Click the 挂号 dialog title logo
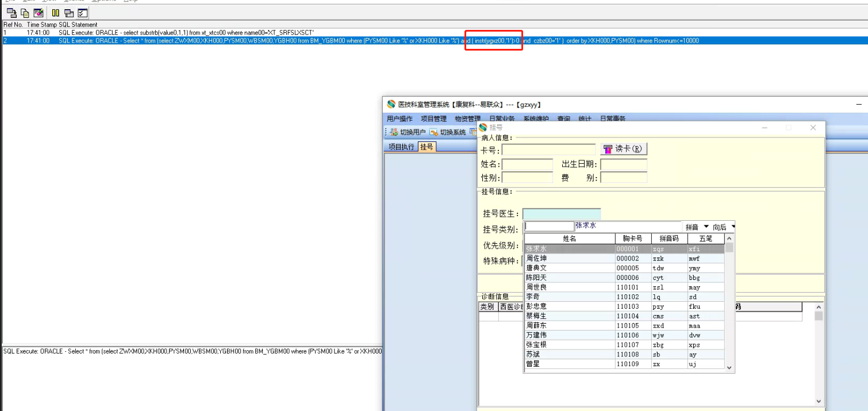The height and width of the screenshot is (411, 868). click(483, 127)
